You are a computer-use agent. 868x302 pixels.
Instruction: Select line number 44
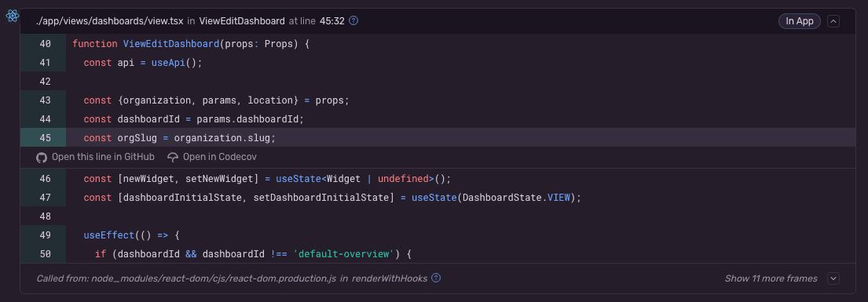pyautogui.click(x=45, y=119)
